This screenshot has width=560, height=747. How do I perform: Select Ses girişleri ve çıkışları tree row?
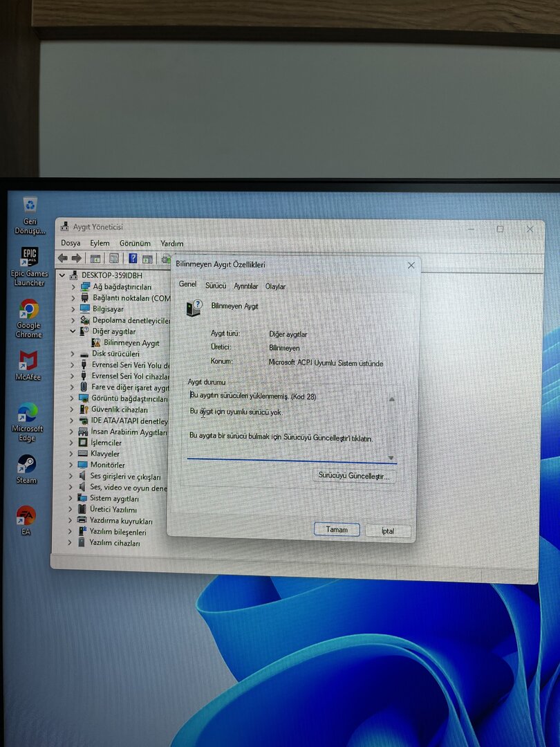coord(126,476)
